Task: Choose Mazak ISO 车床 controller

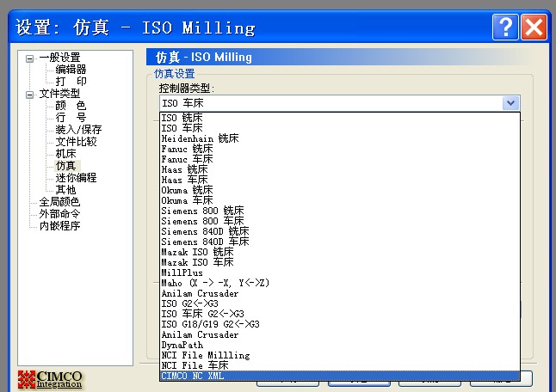Action: (x=340, y=262)
